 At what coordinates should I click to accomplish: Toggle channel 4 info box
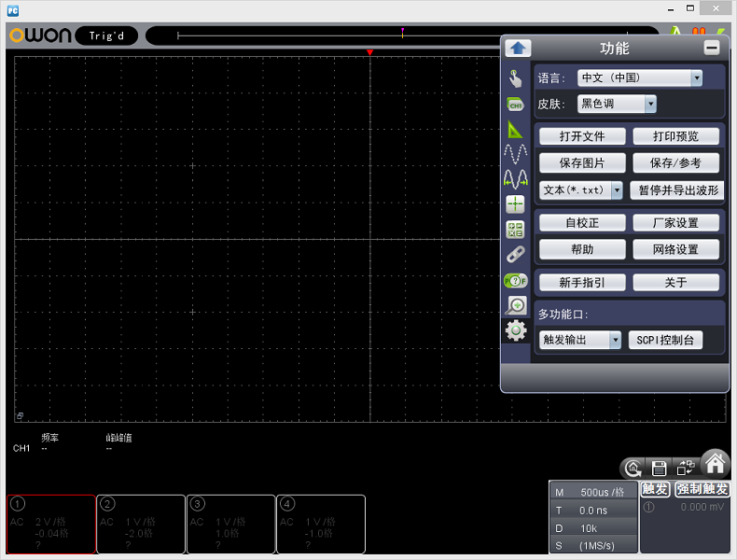[x=320, y=524]
